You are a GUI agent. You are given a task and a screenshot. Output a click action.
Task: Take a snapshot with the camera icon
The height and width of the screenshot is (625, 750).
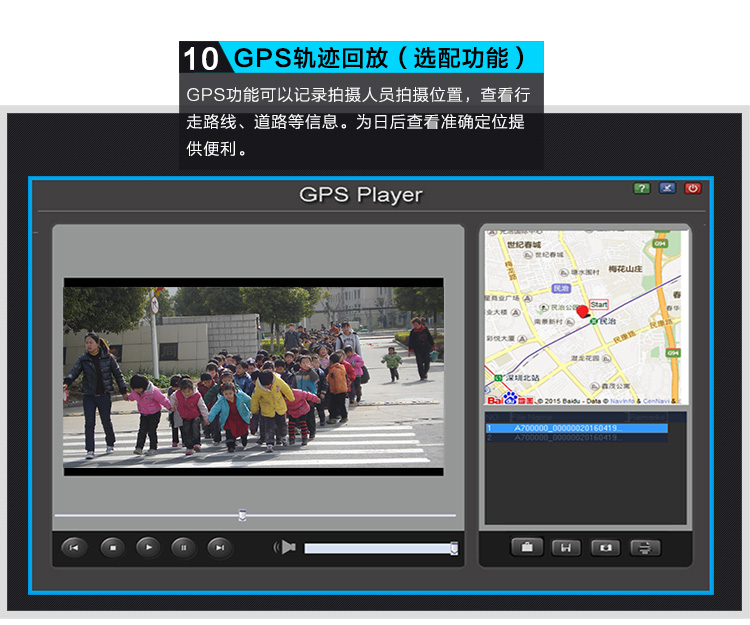606,547
